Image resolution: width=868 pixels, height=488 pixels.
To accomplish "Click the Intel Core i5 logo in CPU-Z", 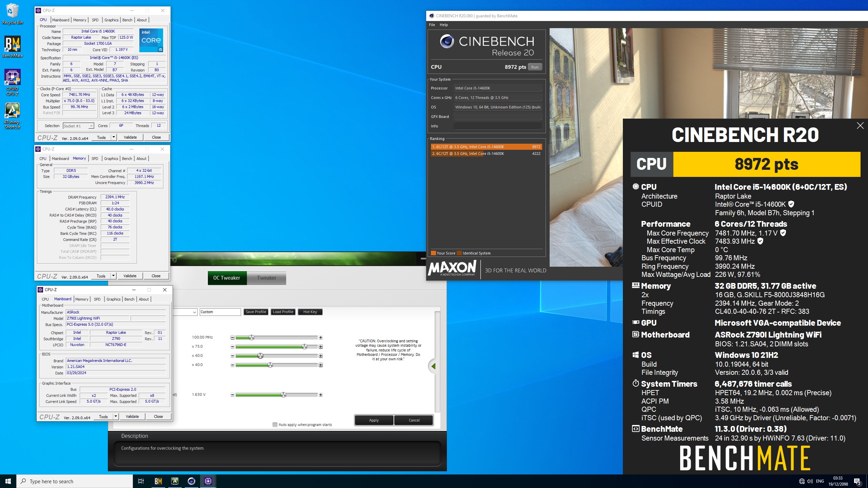I will 151,40.
